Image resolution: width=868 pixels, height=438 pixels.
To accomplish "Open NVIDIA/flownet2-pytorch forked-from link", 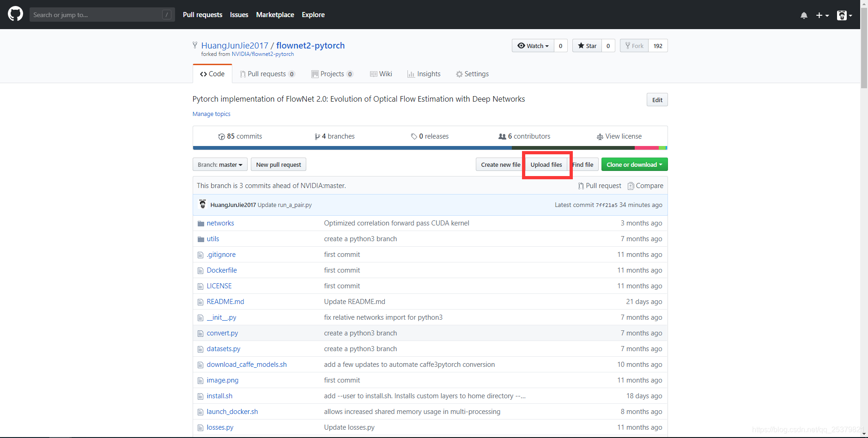I will (x=263, y=54).
